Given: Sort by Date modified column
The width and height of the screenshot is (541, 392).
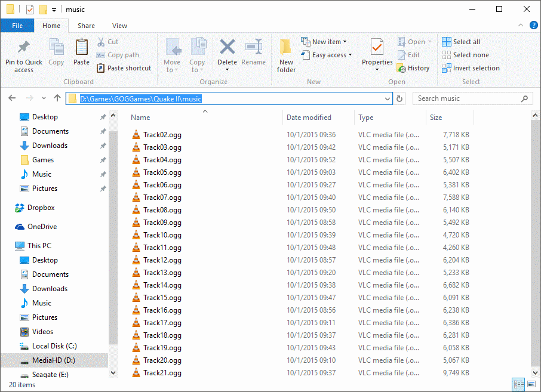Looking at the screenshot, I should [309, 117].
